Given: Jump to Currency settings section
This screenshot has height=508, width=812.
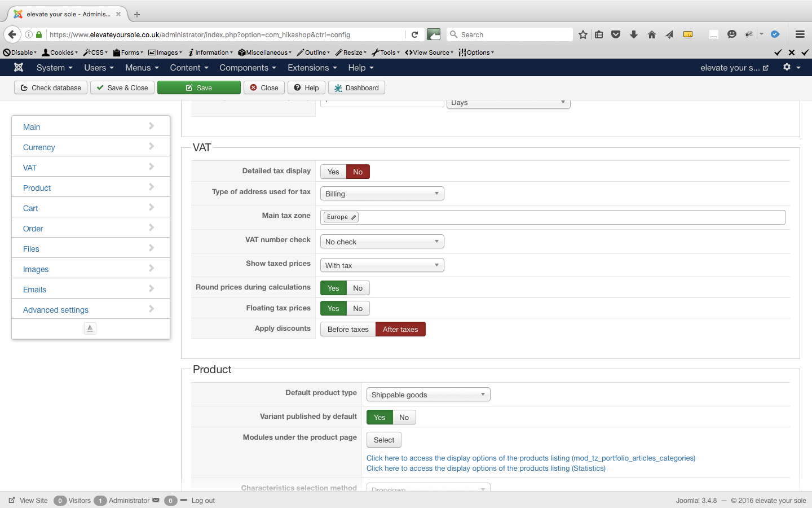Looking at the screenshot, I should [x=91, y=147].
